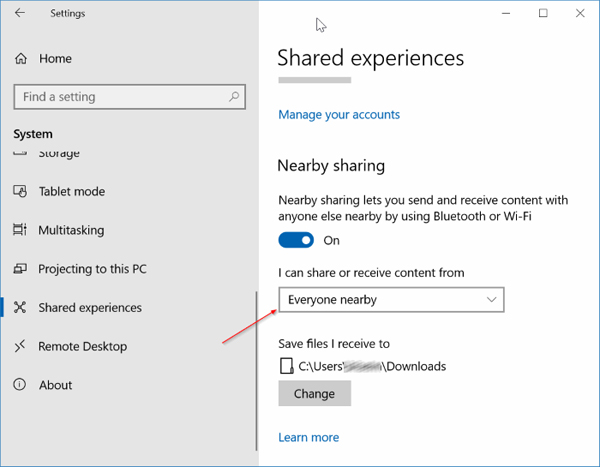Open the Manage your accounts link
Viewport: 600px width, 467px height.
339,115
